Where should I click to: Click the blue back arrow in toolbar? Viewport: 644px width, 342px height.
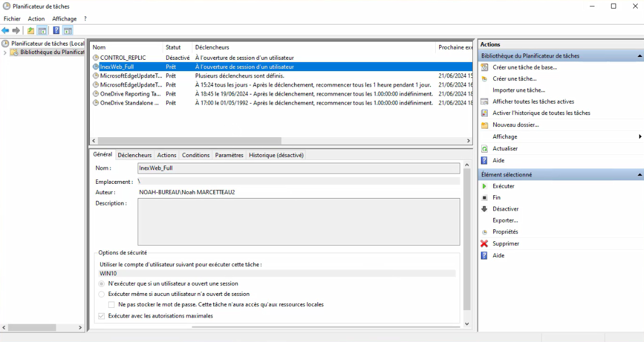6,31
